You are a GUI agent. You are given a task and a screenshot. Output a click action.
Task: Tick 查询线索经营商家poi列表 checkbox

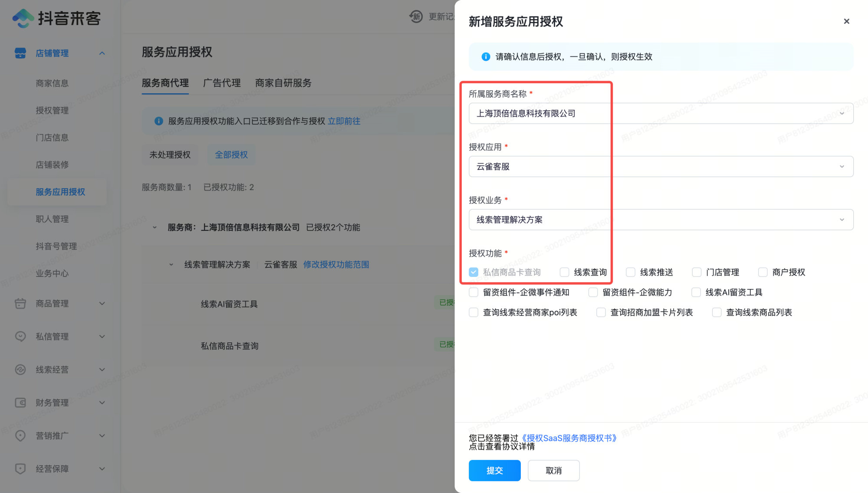click(473, 312)
